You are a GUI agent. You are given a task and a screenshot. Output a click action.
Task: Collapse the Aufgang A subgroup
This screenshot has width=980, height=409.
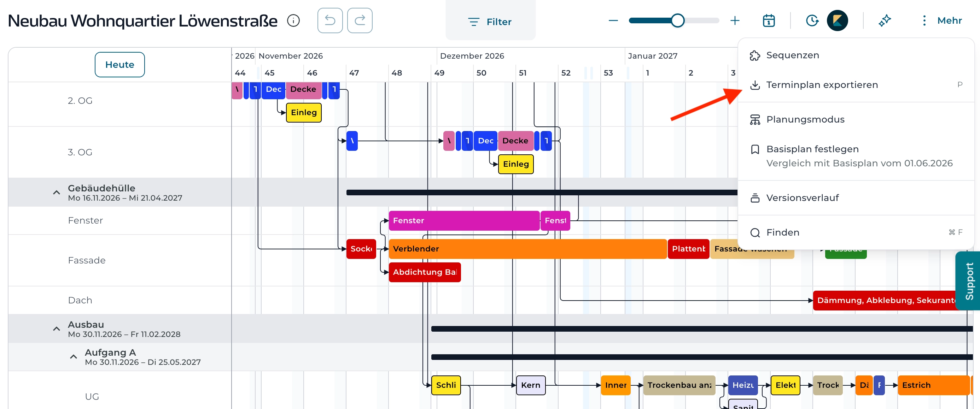click(74, 357)
